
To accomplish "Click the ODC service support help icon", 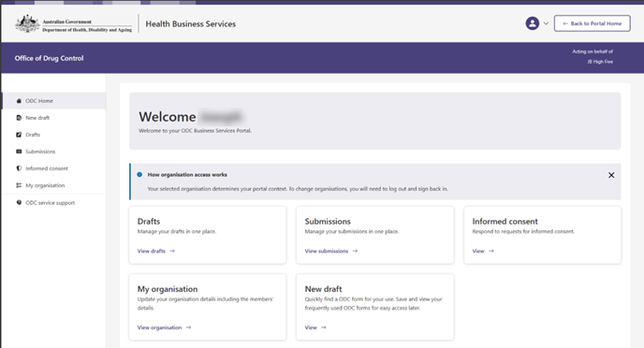I will [x=19, y=202].
